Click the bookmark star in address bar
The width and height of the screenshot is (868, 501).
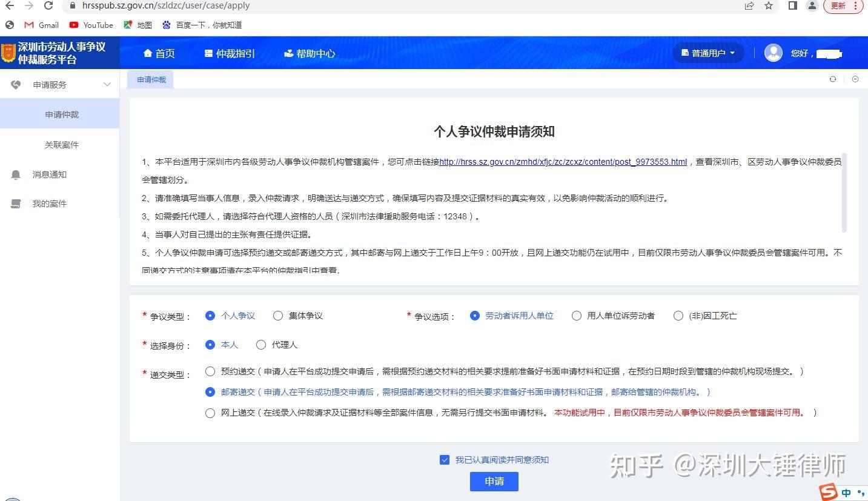coord(769,5)
